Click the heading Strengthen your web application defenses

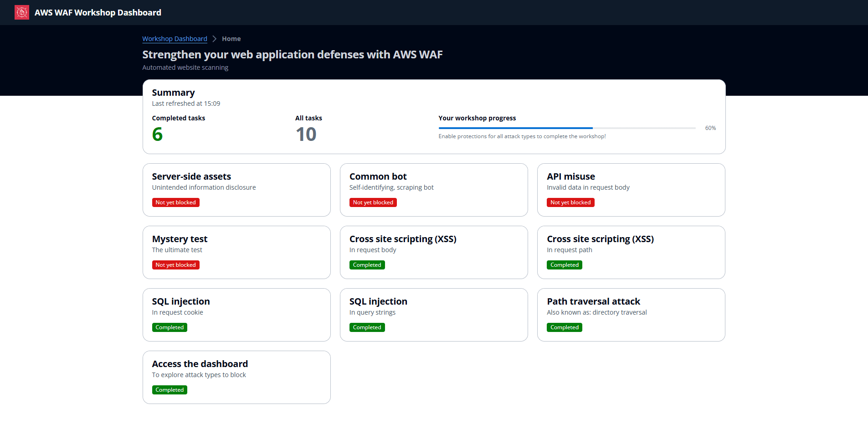293,55
